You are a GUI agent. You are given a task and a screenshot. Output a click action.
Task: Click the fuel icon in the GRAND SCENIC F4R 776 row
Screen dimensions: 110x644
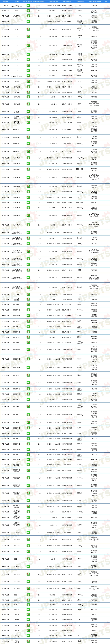(28, 122)
